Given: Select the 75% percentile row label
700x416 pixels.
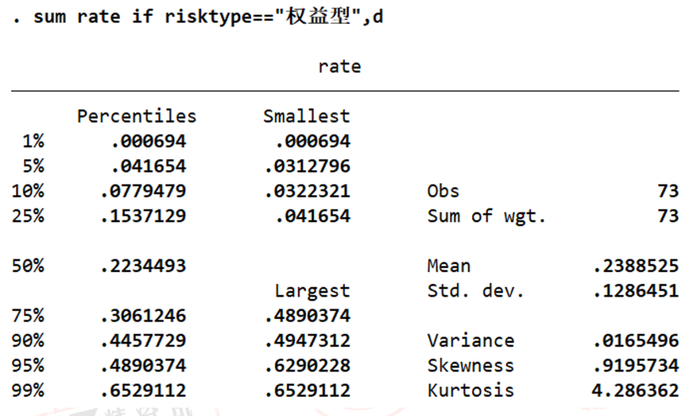Looking at the screenshot, I should pyautogui.click(x=30, y=316).
